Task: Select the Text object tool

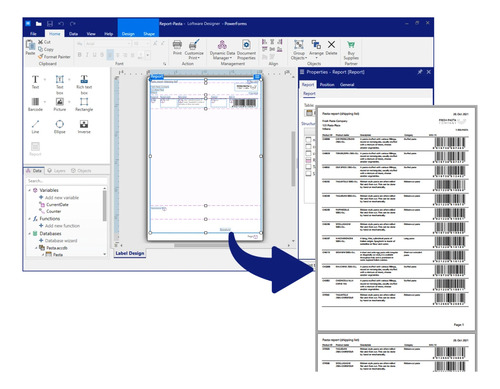Action: coord(35,82)
